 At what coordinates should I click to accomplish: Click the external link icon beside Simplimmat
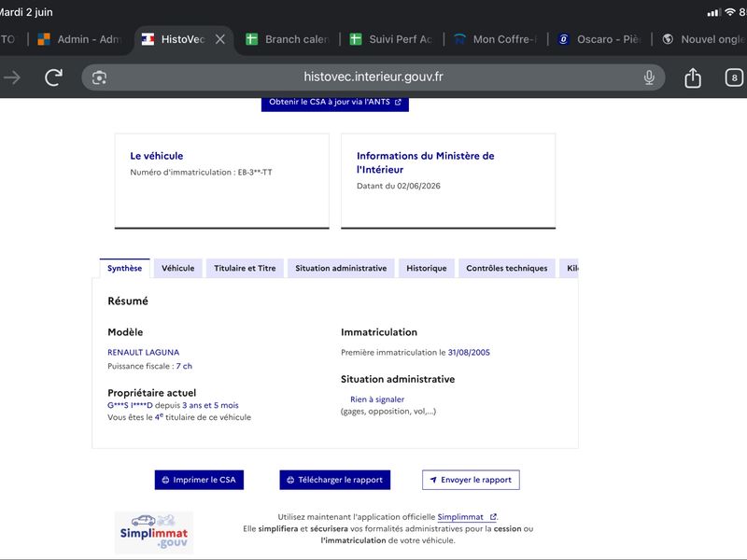(493, 517)
